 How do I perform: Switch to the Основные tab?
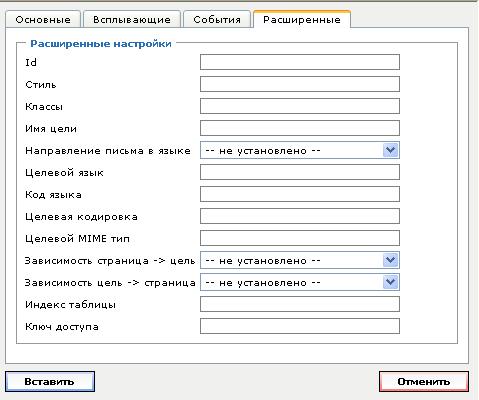[43, 19]
